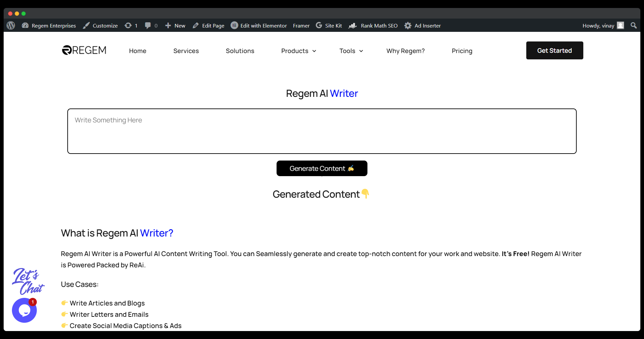Click the Regem logo
Viewport: 644px width, 339px height.
point(84,50)
